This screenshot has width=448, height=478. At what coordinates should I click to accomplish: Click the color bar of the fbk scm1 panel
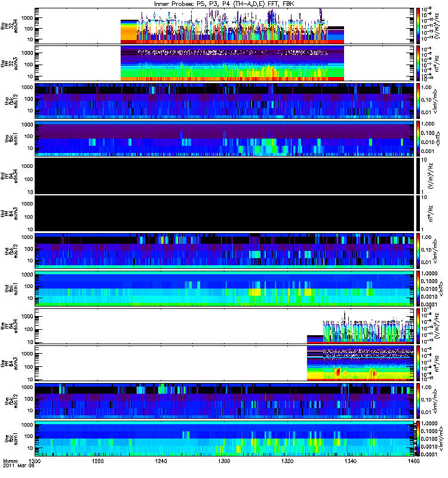pos(418,439)
